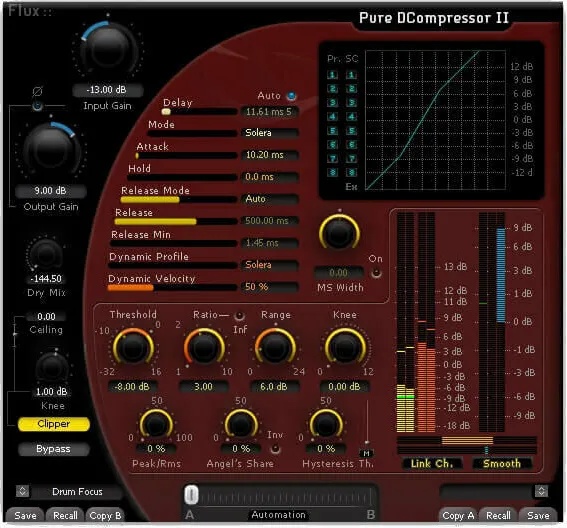This screenshot has width=567, height=528.
Task: Select side-chain channel 8 in SC column
Action: tap(351, 173)
